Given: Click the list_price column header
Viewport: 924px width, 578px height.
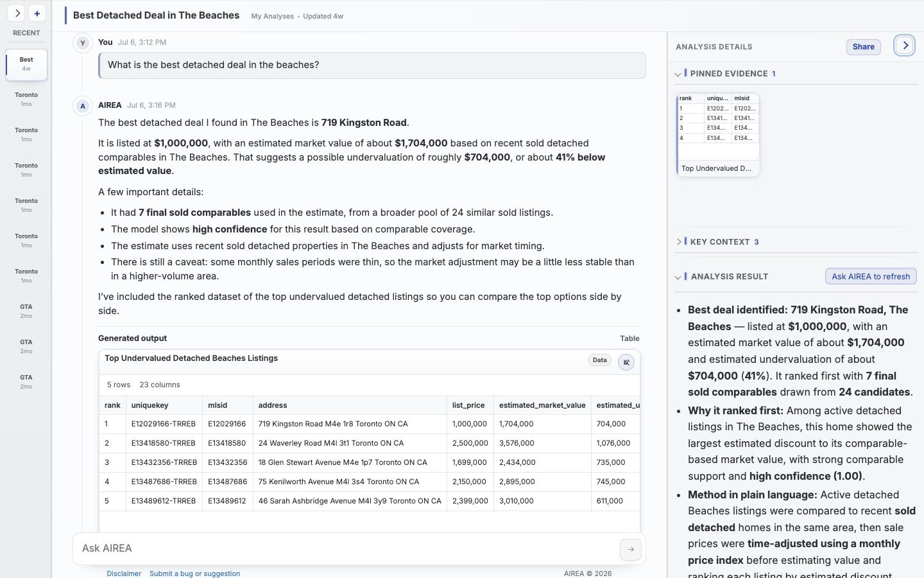Looking at the screenshot, I should click(470, 405).
